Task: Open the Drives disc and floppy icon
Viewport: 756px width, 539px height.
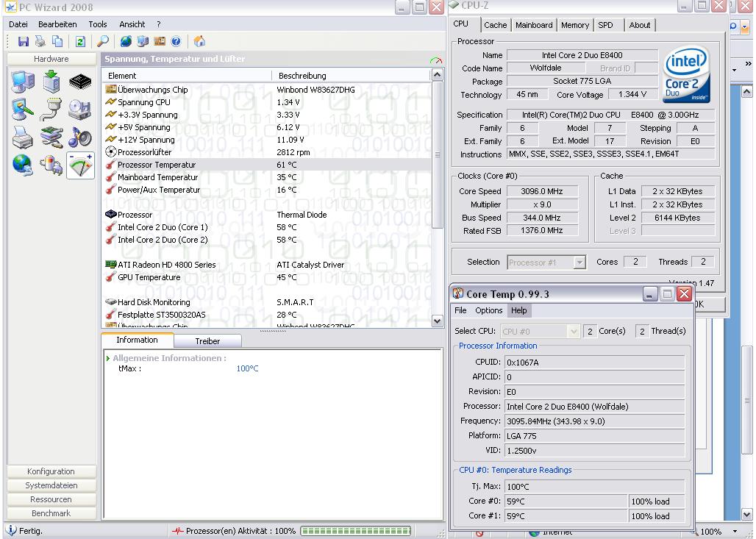Action: pos(80,110)
